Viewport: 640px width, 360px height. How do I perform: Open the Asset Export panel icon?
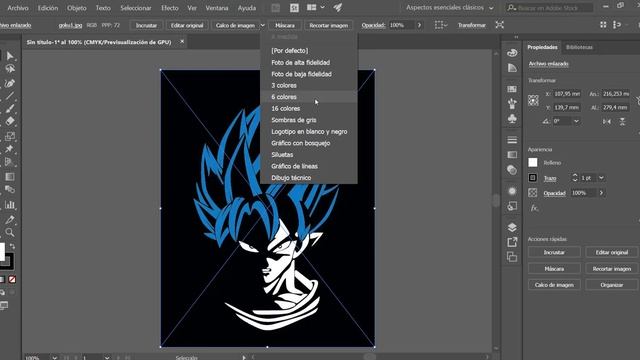point(512,242)
